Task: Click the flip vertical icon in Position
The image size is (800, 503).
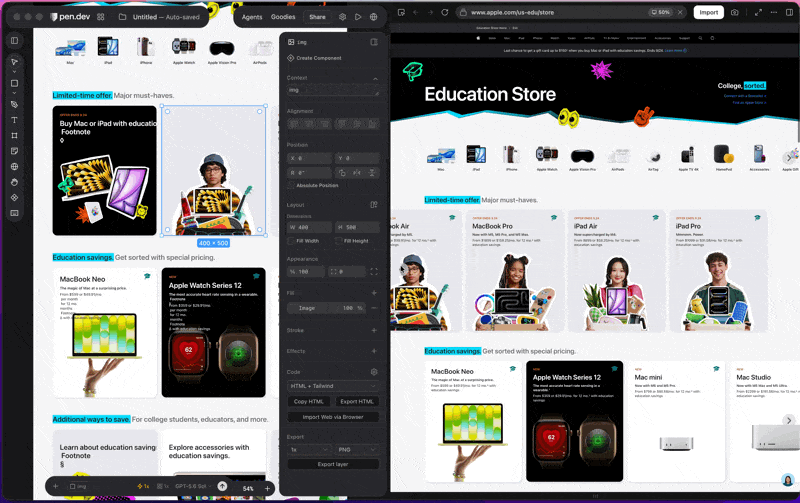Action: 372,173
